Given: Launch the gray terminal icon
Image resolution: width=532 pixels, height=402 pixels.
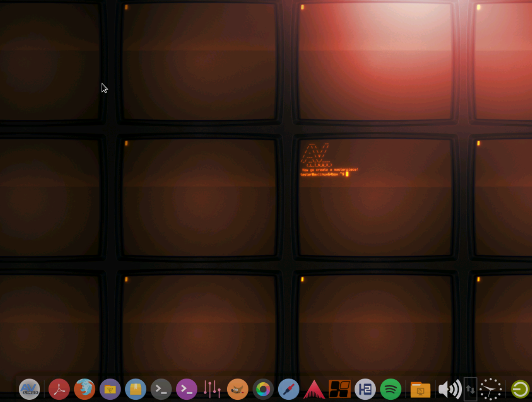Looking at the screenshot, I should 161,389.
